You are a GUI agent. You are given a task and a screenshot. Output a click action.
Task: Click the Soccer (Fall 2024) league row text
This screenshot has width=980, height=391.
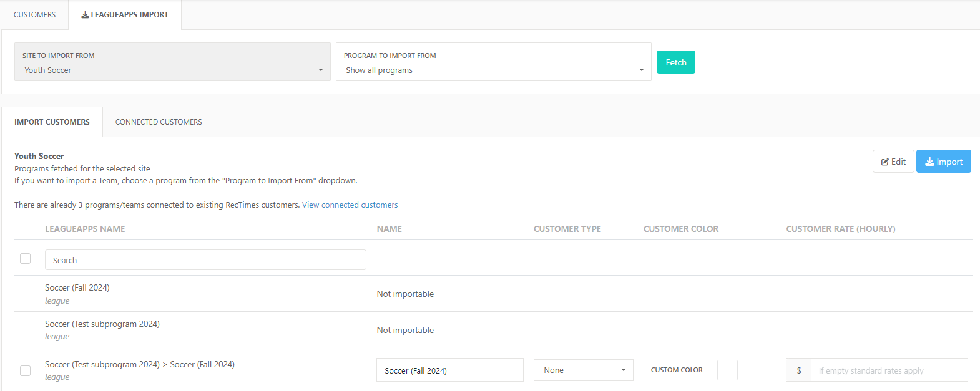(77, 288)
